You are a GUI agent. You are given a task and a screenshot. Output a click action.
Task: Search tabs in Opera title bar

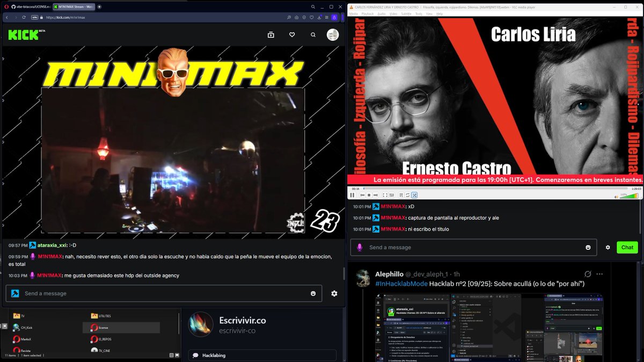tap(313, 6)
